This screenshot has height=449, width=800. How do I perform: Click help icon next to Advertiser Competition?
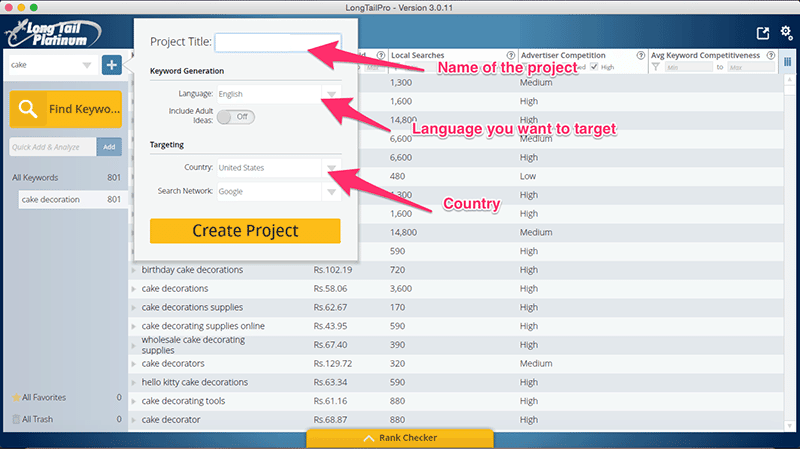point(641,55)
